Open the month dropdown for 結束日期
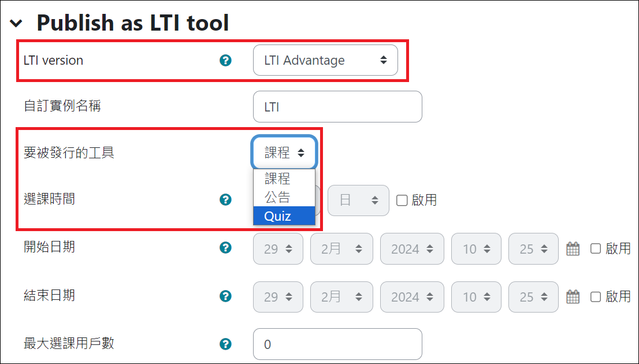The height and width of the screenshot is (364, 639). (x=341, y=296)
